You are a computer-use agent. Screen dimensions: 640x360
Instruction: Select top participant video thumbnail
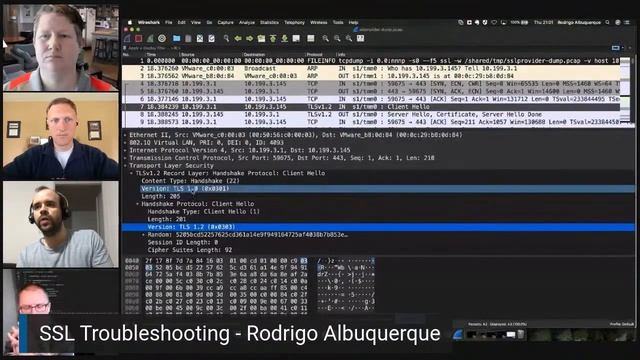(61, 47)
